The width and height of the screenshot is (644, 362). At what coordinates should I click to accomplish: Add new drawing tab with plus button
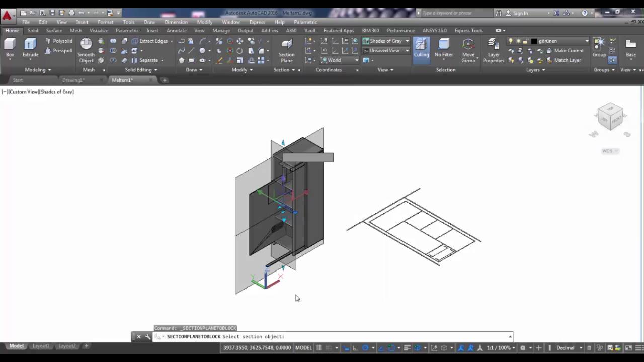tap(165, 80)
